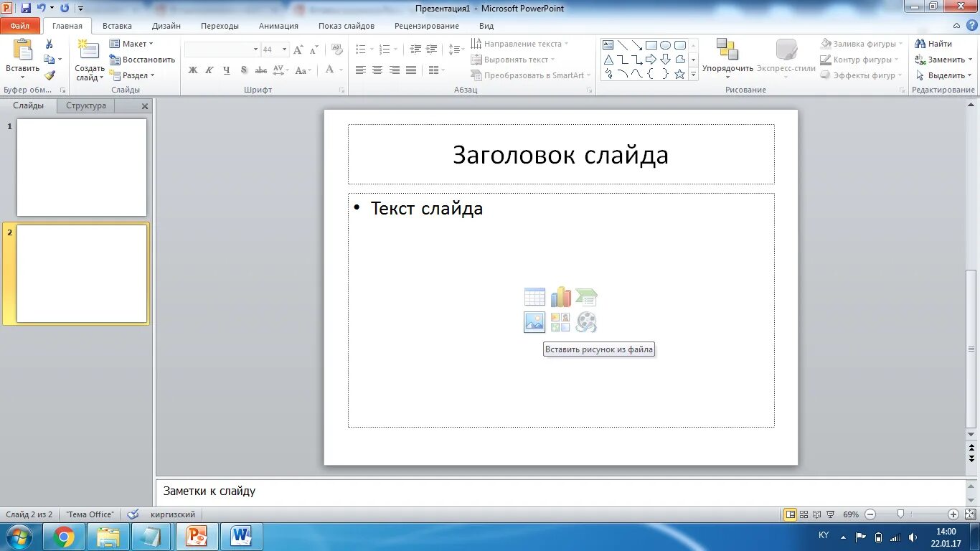Insert table via placeholder icon
This screenshot has height=551, width=980.
(x=534, y=297)
